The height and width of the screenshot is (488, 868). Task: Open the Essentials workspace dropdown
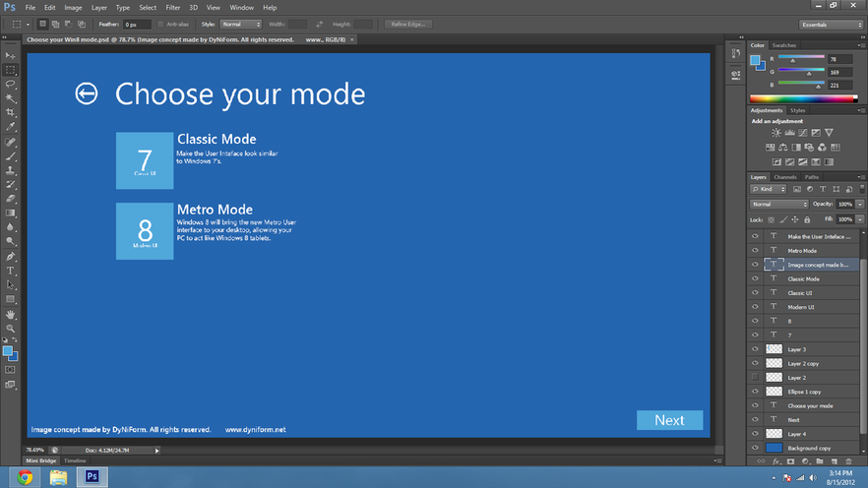click(831, 25)
